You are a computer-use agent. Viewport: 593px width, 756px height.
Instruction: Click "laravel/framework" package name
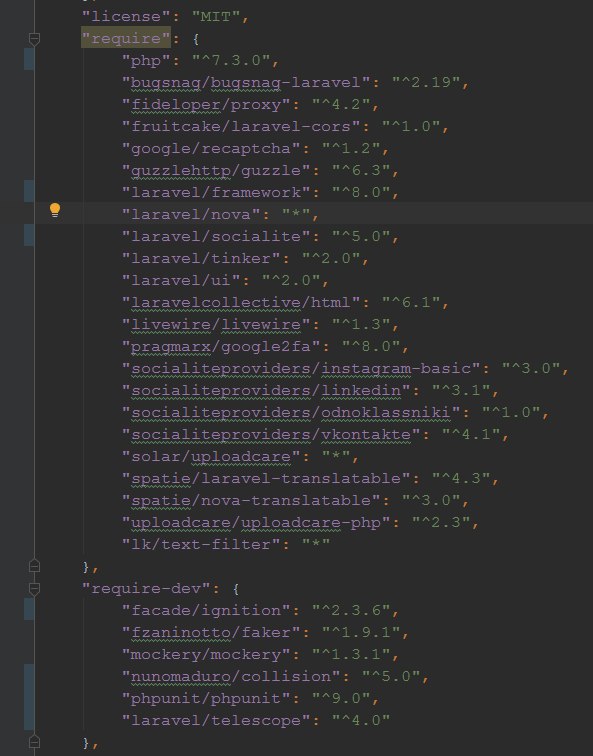coord(216,192)
